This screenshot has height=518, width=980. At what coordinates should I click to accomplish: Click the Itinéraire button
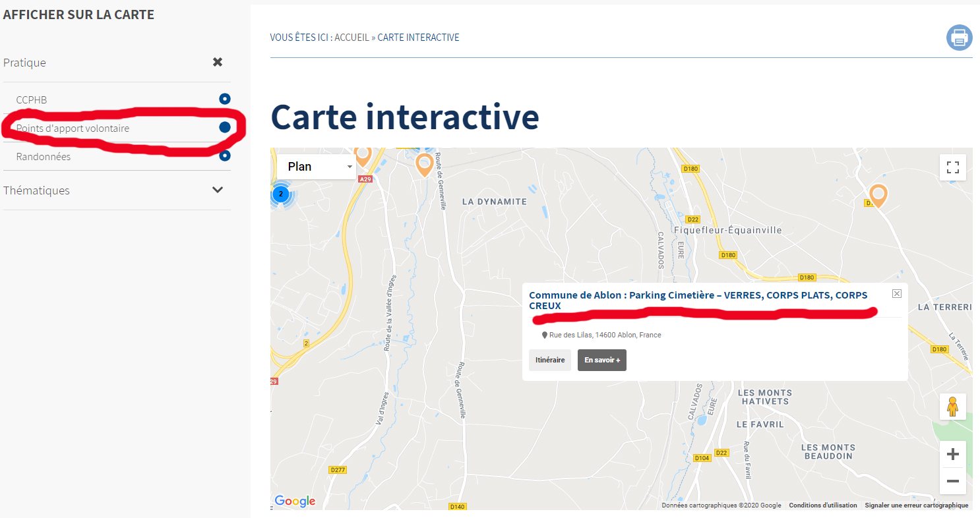click(549, 360)
